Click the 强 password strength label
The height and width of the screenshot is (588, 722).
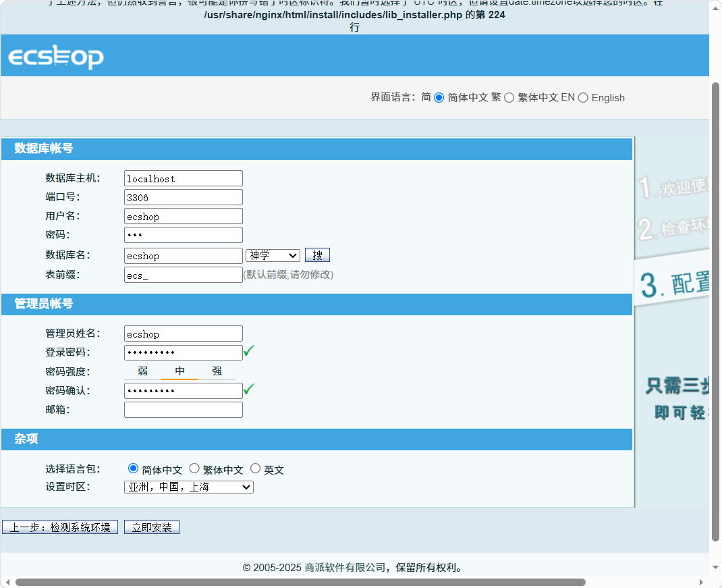(x=217, y=371)
